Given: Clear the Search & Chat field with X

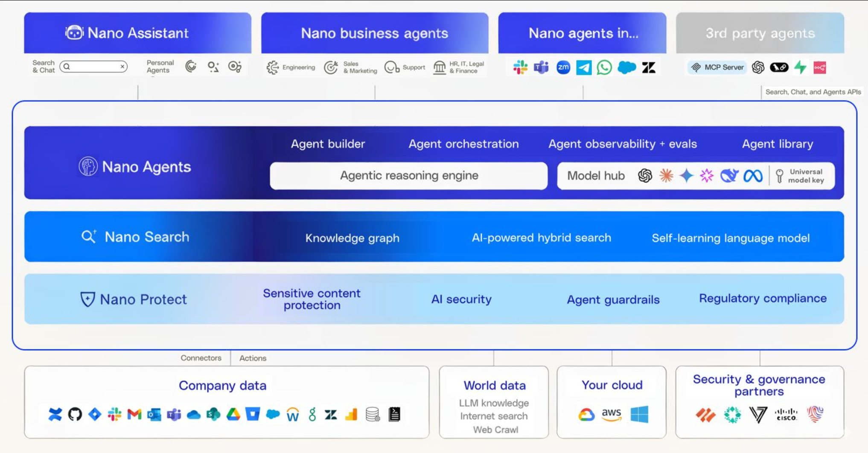Looking at the screenshot, I should coord(122,67).
